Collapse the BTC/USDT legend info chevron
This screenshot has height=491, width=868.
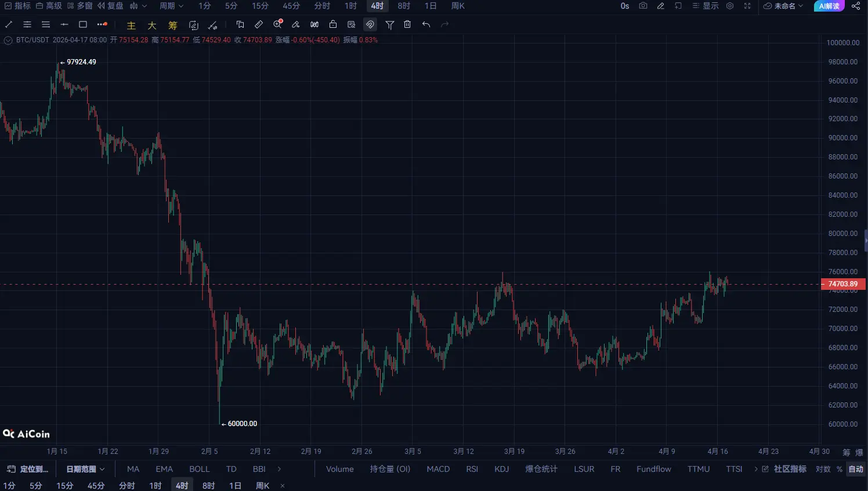point(8,40)
